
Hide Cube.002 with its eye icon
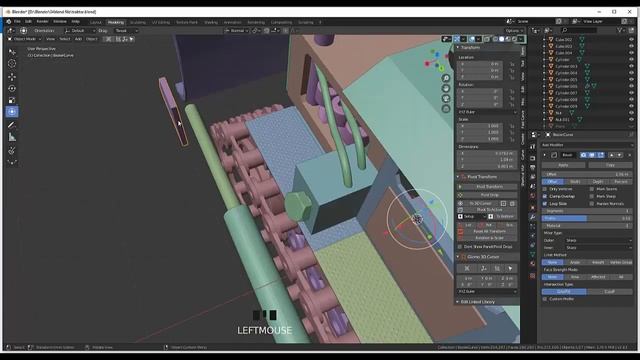(x=631, y=40)
